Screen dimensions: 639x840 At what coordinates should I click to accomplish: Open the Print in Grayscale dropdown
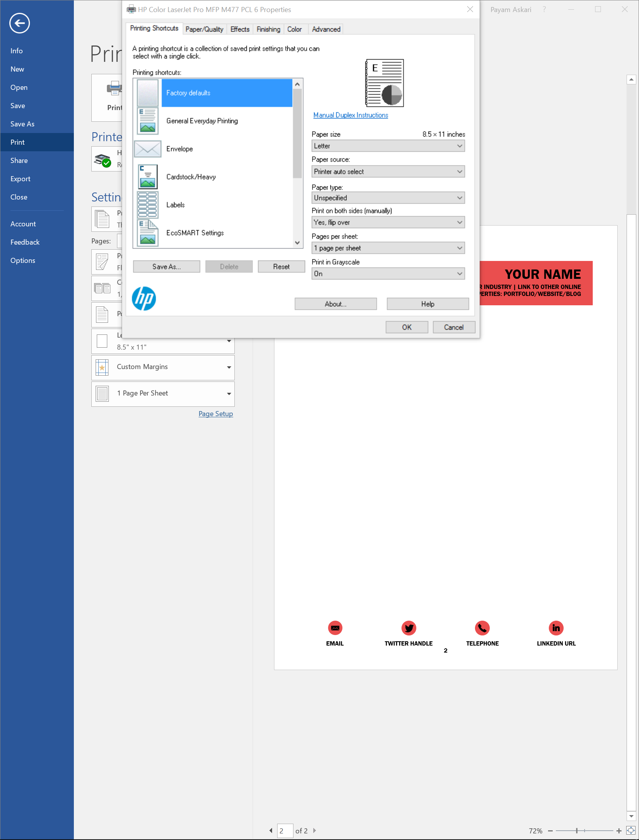(388, 274)
